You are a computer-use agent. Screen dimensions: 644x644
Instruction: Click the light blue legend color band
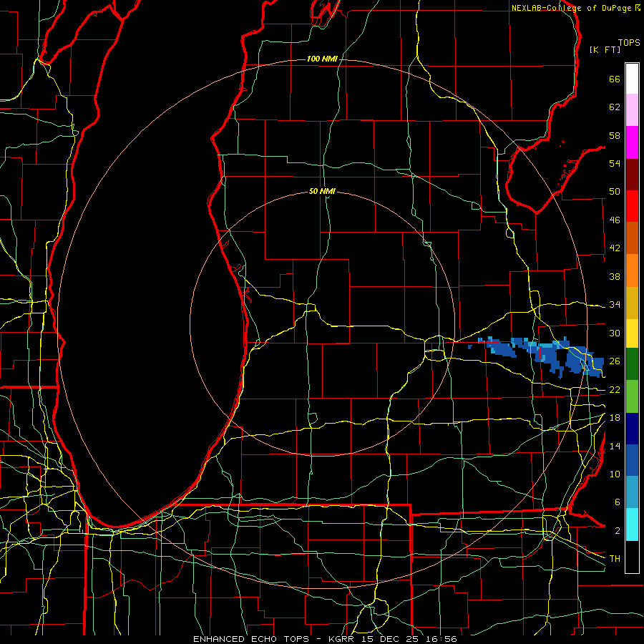(632, 492)
